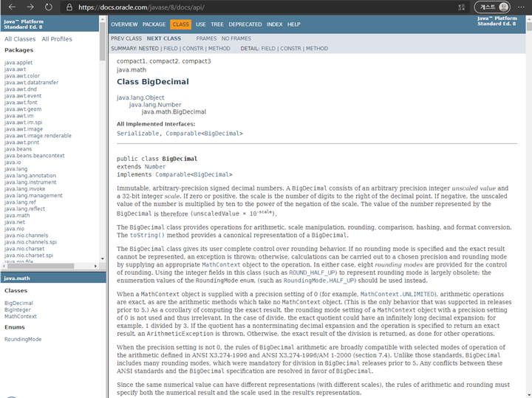Viewport: 532px width, 398px height.
Task: Open the Number link after extends
Action: coord(155,167)
